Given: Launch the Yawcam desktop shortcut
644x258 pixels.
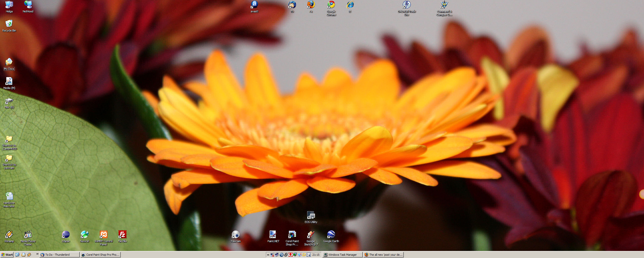Looking at the screenshot, I should [235, 236].
